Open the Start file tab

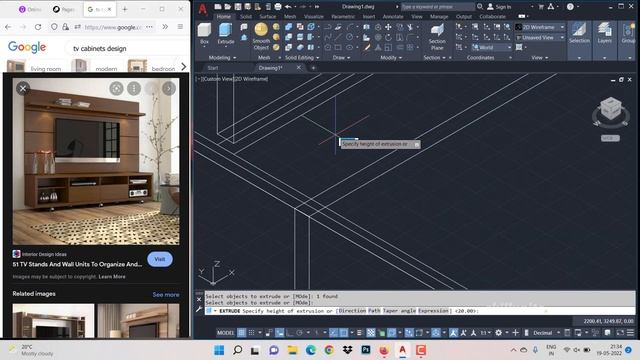pyautogui.click(x=213, y=68)
